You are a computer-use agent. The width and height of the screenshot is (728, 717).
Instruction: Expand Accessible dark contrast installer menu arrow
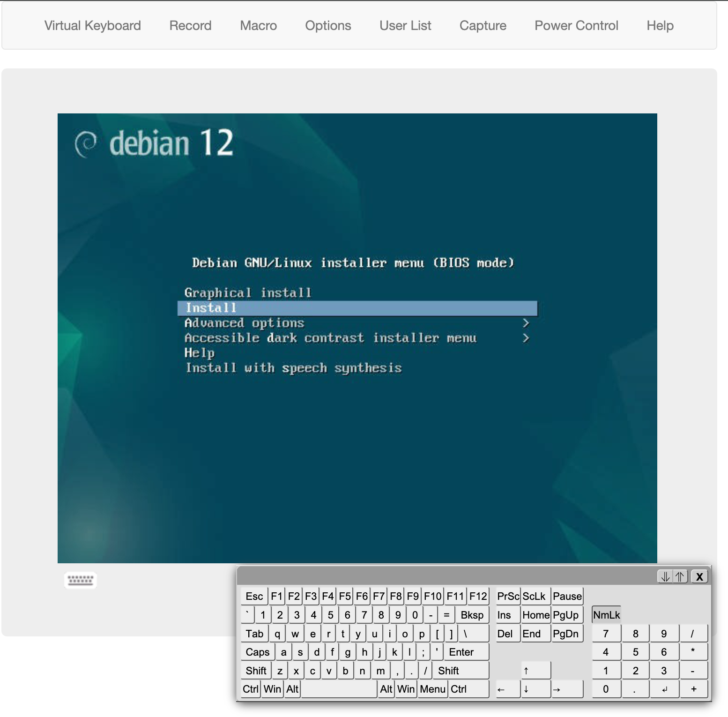click(x=526, y=338)
